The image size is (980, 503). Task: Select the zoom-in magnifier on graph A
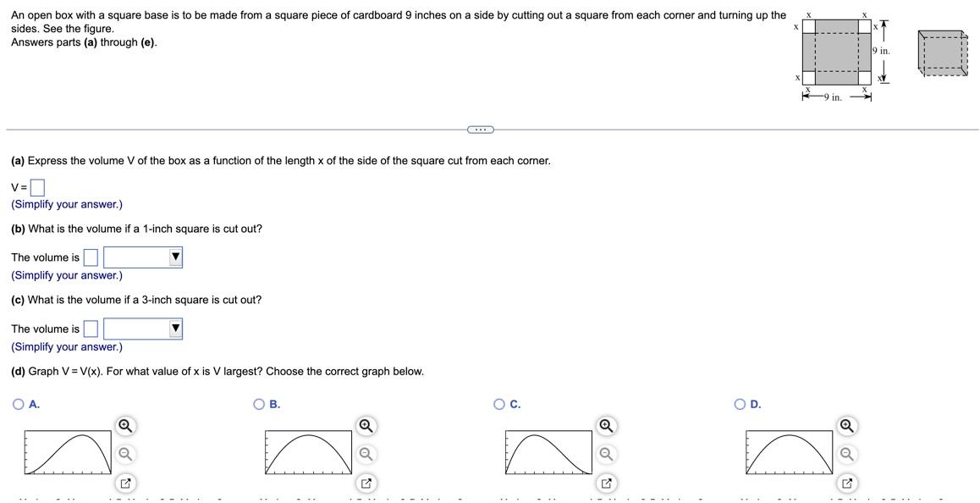pos(124,423)
